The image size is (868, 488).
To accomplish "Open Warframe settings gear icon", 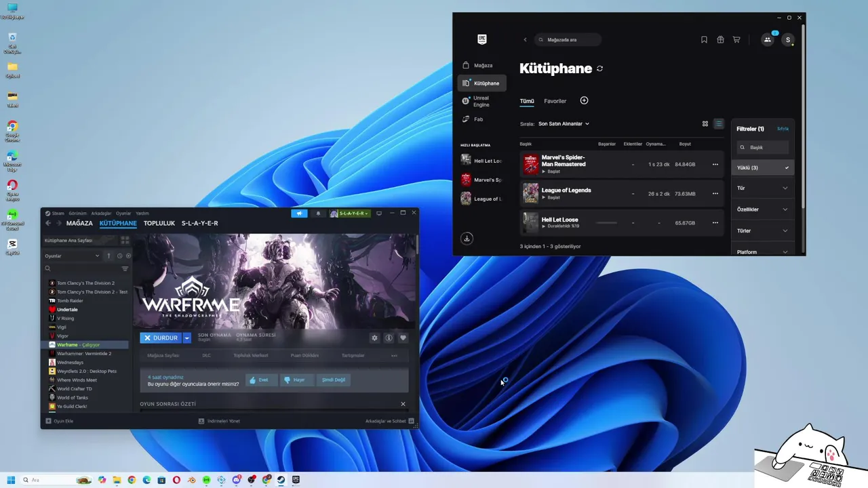I will click(374, 338).
